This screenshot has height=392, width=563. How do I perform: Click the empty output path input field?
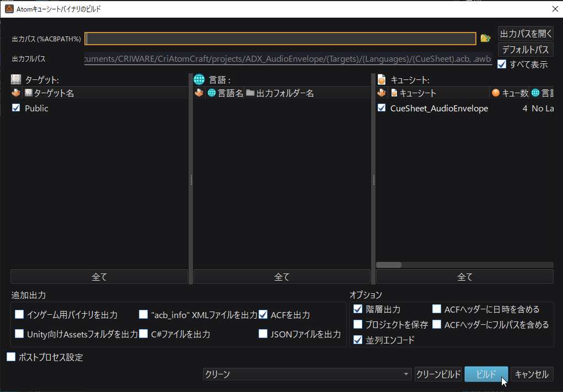coord(281,38)
